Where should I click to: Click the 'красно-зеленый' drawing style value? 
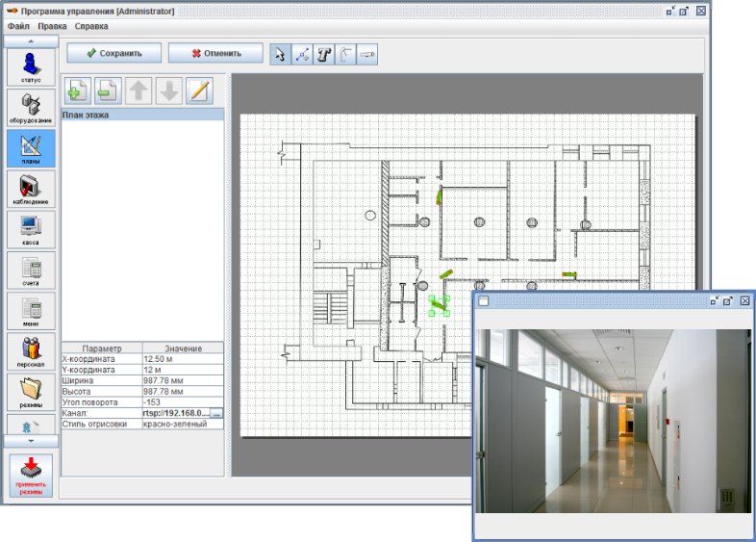tap(182, 423)
